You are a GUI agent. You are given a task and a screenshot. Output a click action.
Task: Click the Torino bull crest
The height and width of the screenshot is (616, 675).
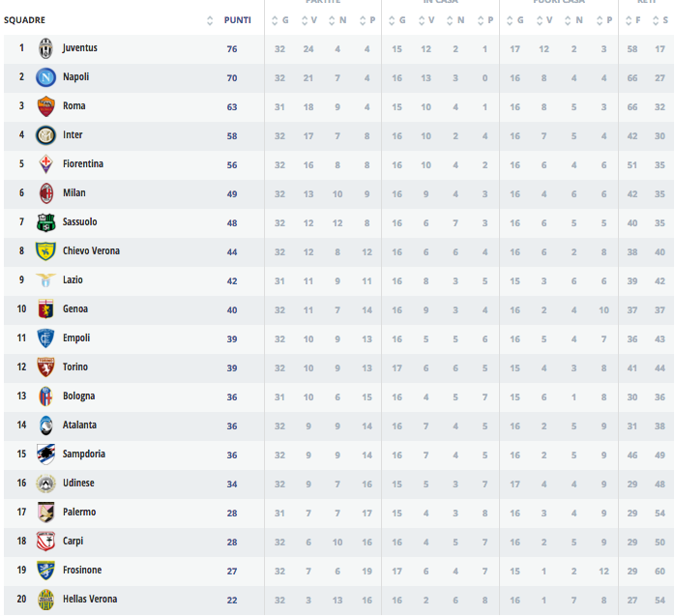coord(45,367)
